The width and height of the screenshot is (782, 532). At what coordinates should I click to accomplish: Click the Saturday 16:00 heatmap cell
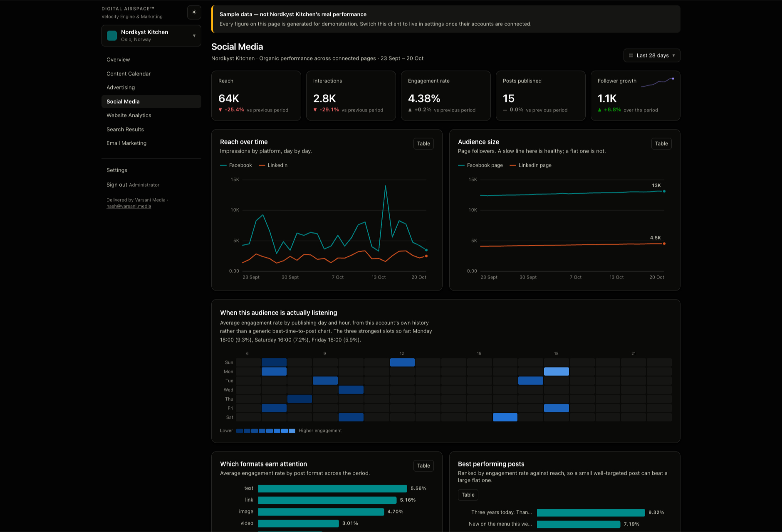505,417
